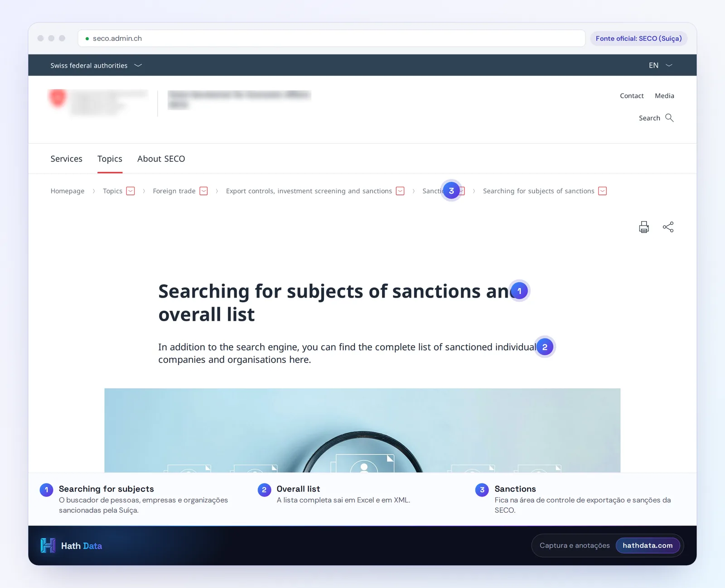Expand the Topics breadcrumb dropdown

[130, 191]
